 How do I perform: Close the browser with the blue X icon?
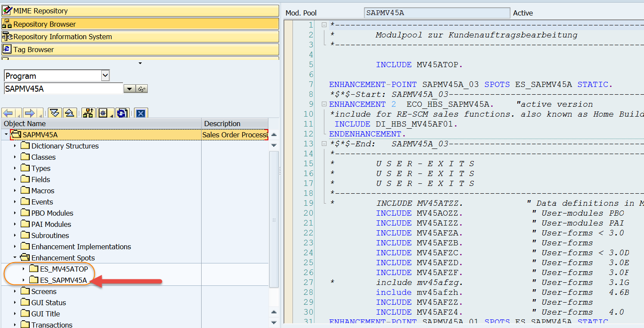click(x=141, y=113)
